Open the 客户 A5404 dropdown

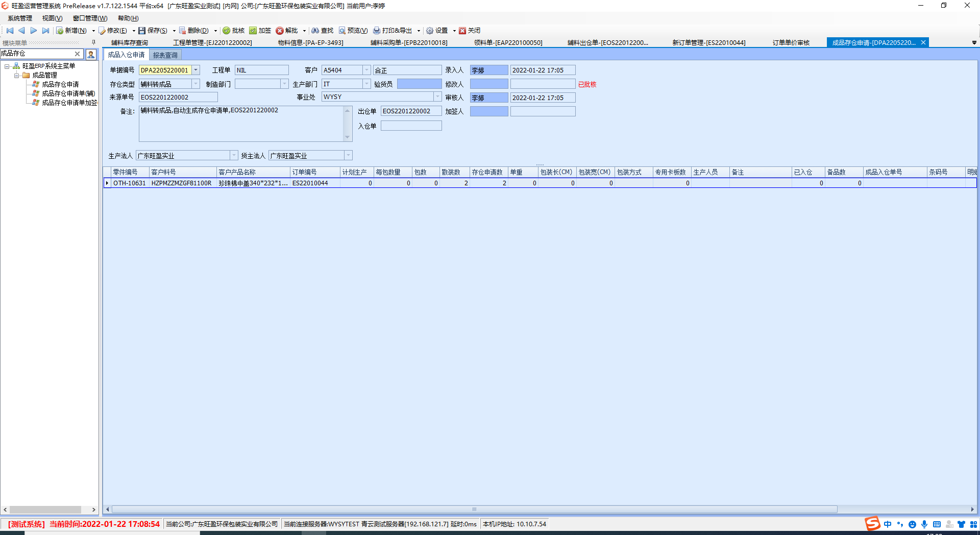pyautogui.click(x=366, y=70)
